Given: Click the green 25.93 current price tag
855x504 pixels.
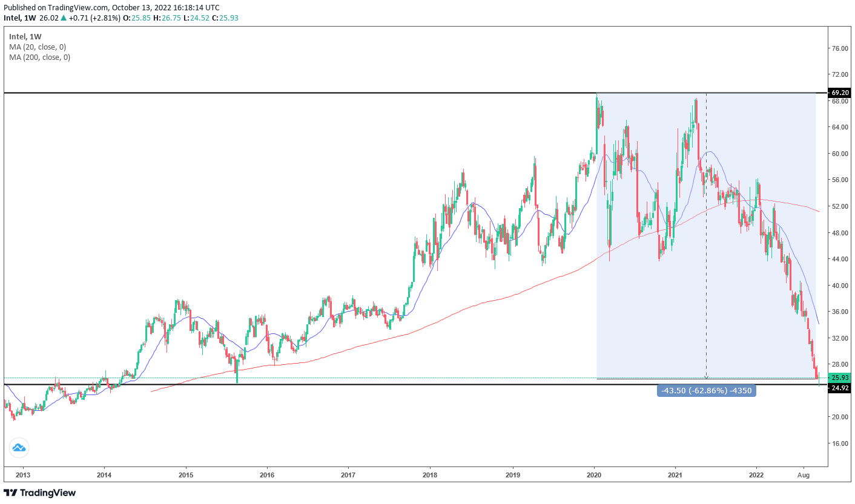Looking at the screenshot, I should click(x=840, y=378).
